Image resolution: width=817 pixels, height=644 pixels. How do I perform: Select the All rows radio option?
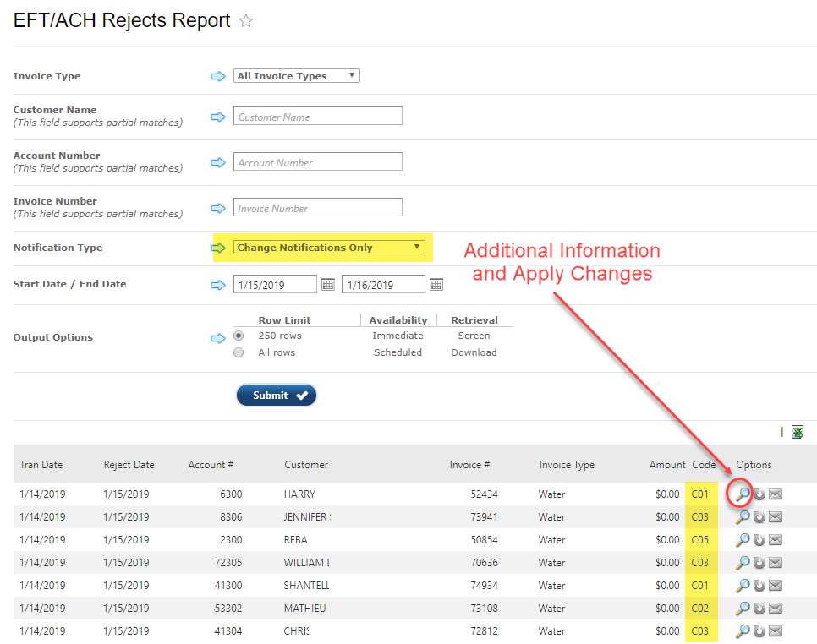239,352
